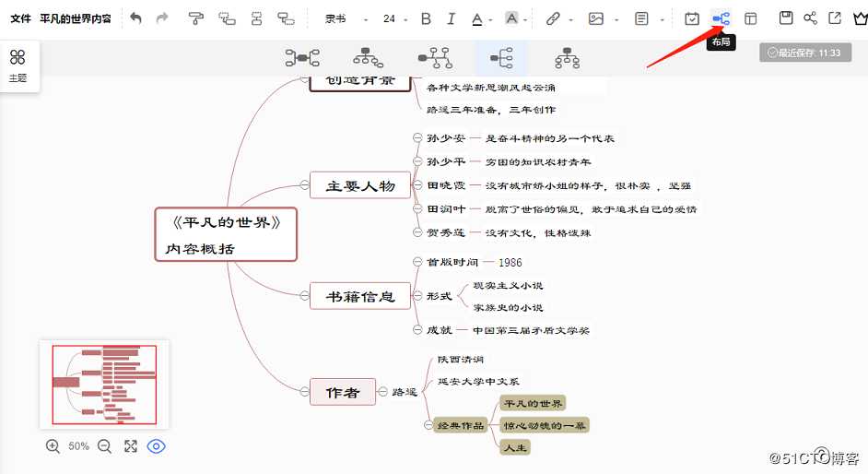Viewport: 868px width, 474px height.
Task: Toggle bold text formatting
Action: click(x=426, y=18)
